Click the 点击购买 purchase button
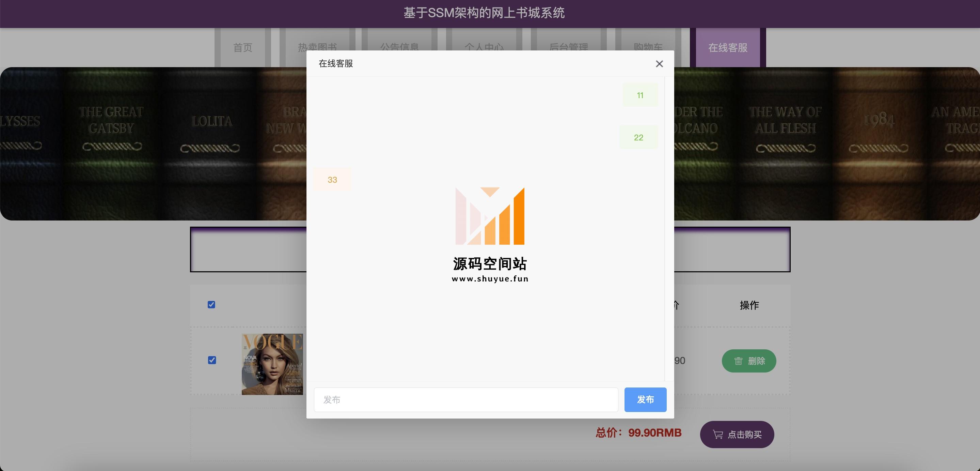Screen dimensions: 980x471 (737, 435)
